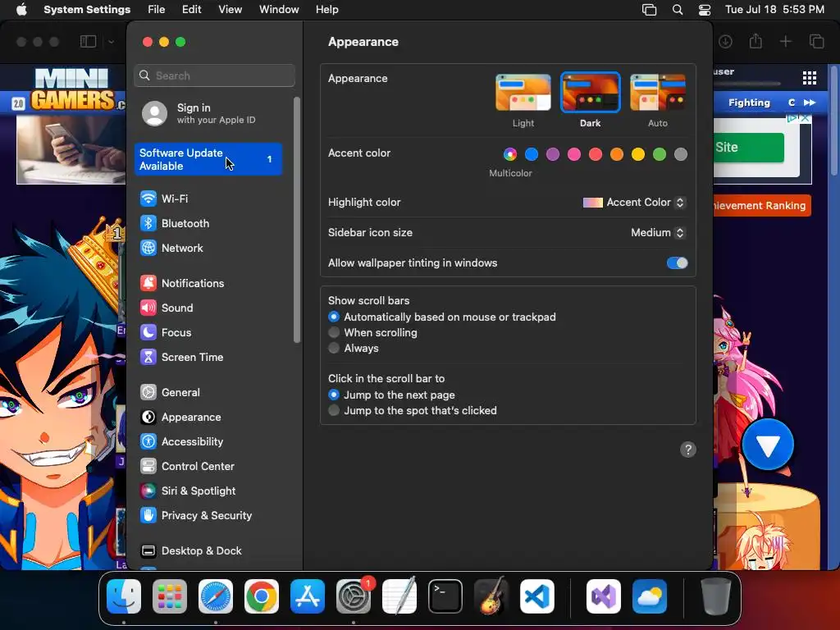The image size is (840, 630).
Task: Open TextEdit from the Dock
Action: (x=399, y=596)
